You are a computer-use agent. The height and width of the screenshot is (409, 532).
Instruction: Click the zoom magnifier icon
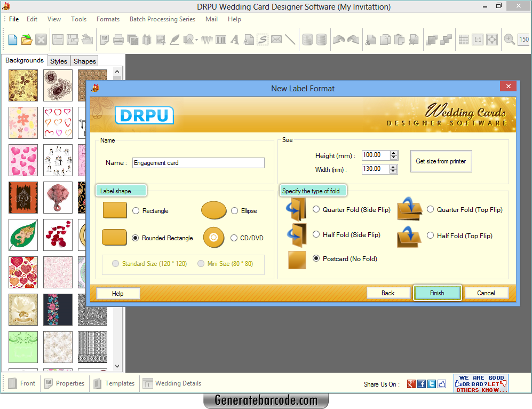pos(509,40)
